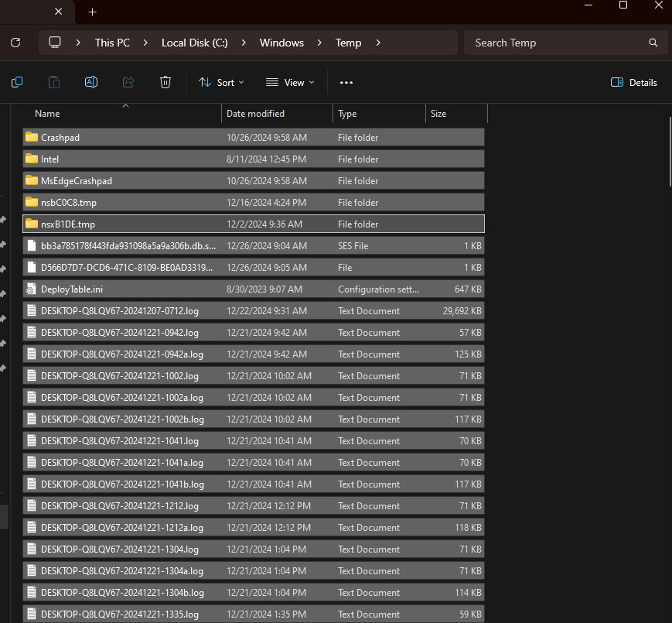Screen dimensions: 672x623
Task: Expand chevron after Local Disk (C:) breadcrumb
Action: (x=244, y=43)
